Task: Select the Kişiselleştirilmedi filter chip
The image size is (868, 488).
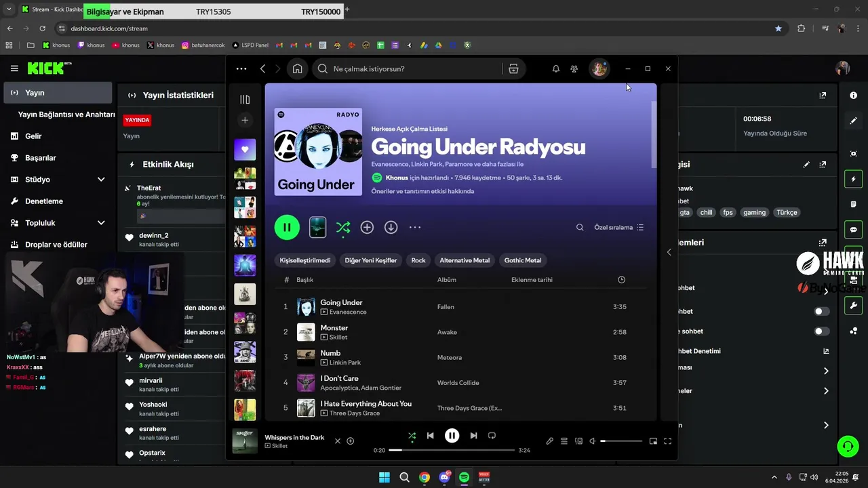Action: [x=305, y=260]
